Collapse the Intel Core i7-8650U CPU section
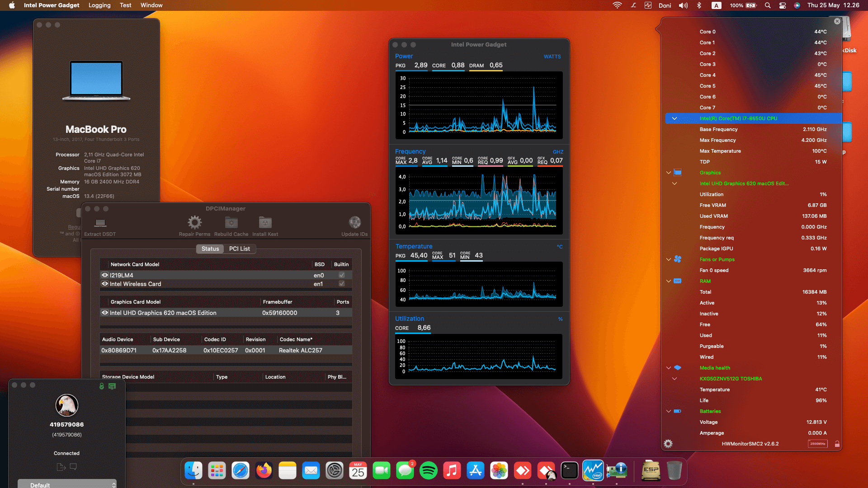868x488 pixels. tap(675, 118)
